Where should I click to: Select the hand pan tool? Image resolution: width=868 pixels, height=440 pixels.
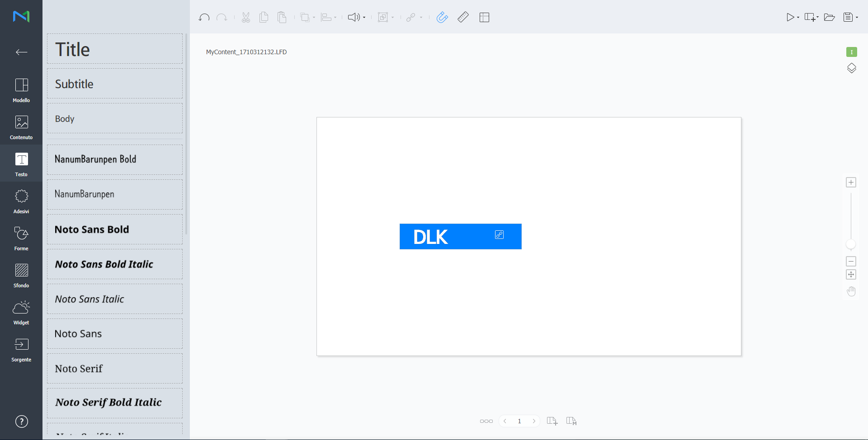pyautogui.click(x=851, y=291)
